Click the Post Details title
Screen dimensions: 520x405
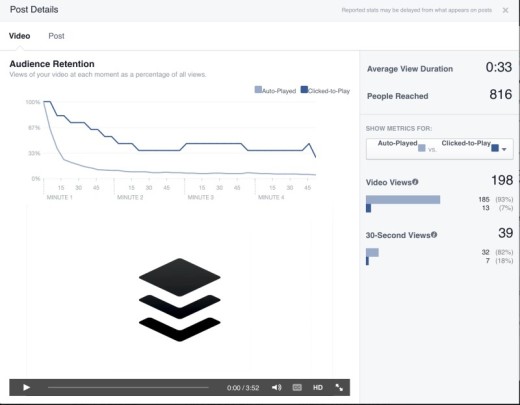tap(34, 9)
